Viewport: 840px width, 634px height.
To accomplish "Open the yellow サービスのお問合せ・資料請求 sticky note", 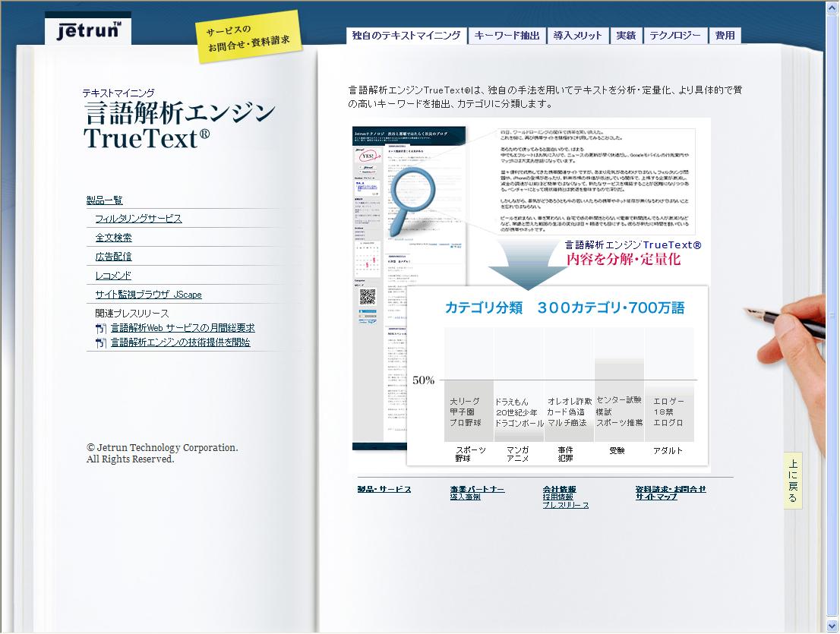I will [248, 37].
